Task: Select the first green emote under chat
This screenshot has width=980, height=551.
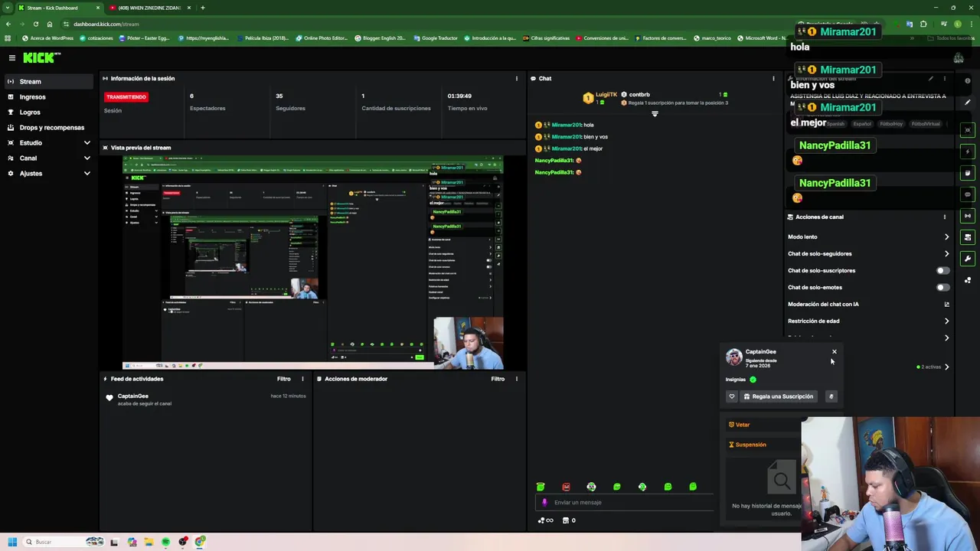Action: (541, 487)
